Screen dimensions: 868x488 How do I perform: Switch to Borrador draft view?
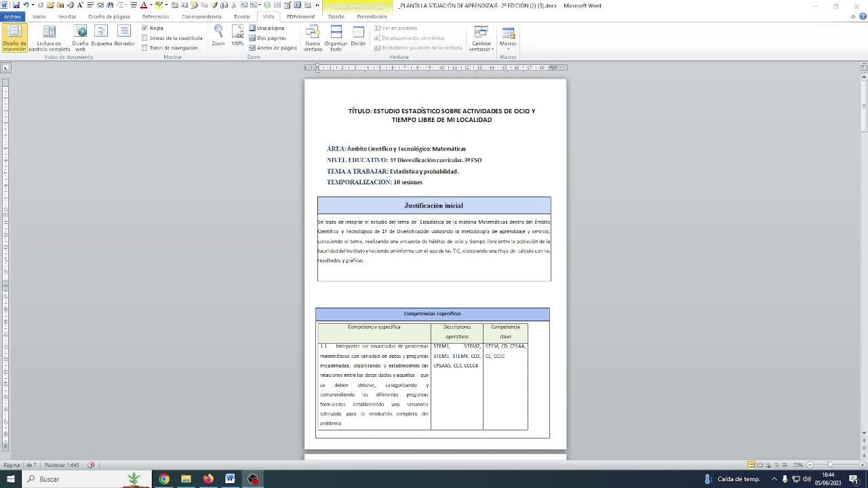124,37
